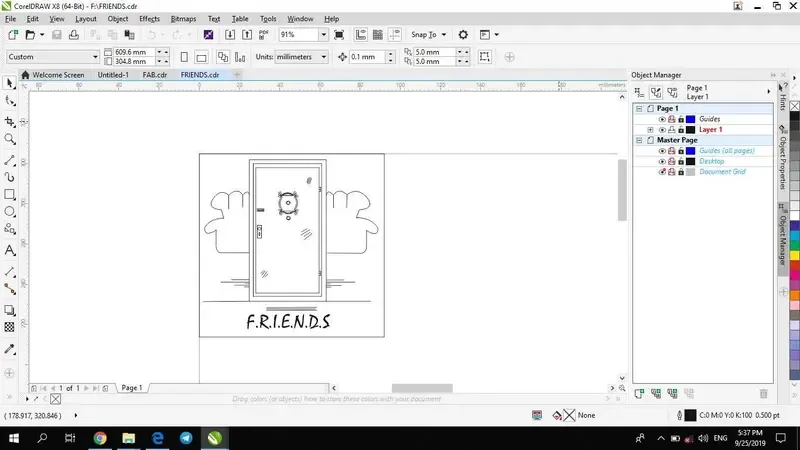Toggle visibility of the Desktop layer
Viewport: 800px width, 450px height.
coord(662,161)
